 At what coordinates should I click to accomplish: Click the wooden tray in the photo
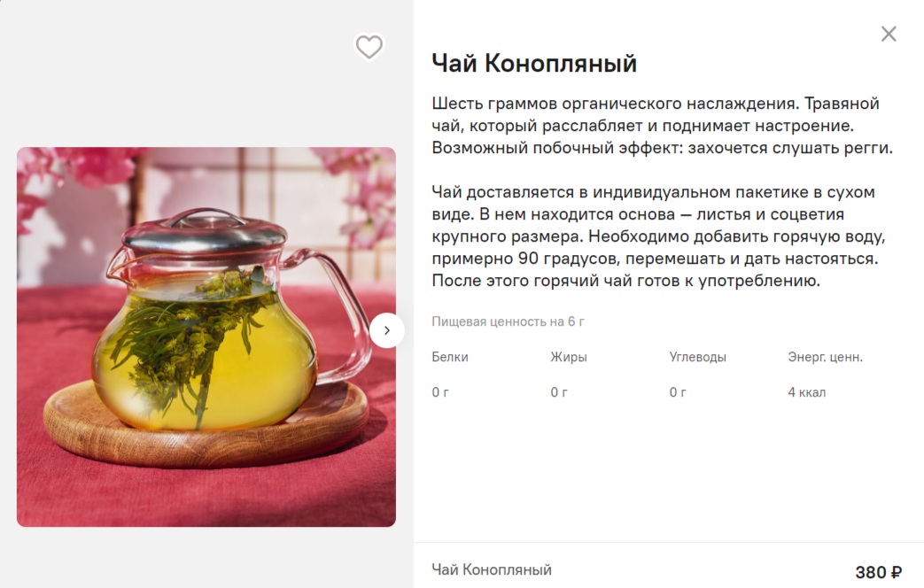206,429
